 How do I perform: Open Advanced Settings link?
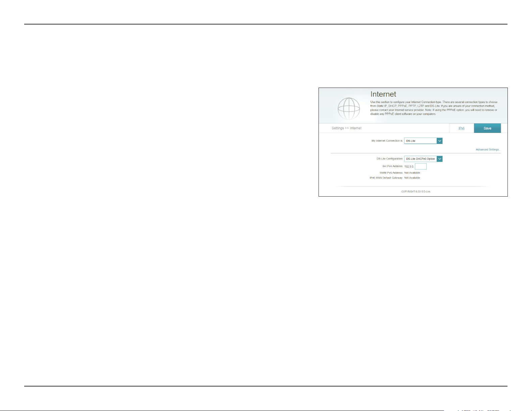[x=488, y=150]
